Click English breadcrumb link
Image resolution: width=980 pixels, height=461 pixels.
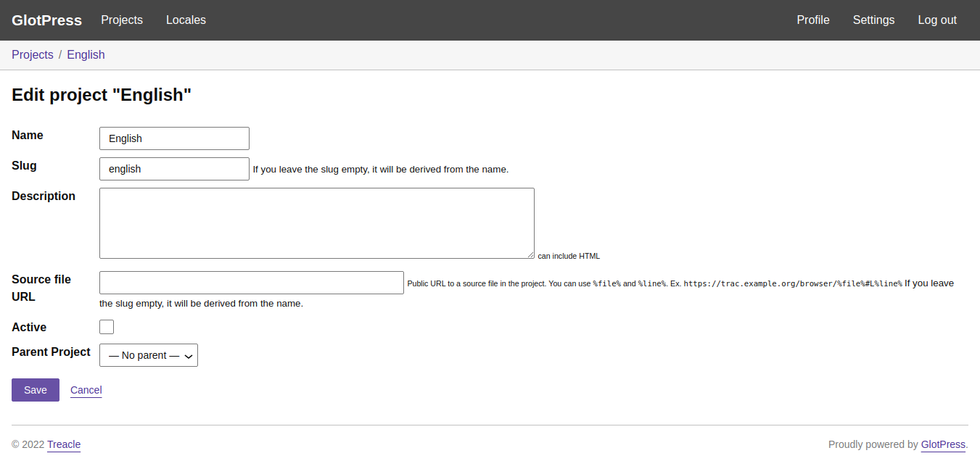click(x=86, y=55)
